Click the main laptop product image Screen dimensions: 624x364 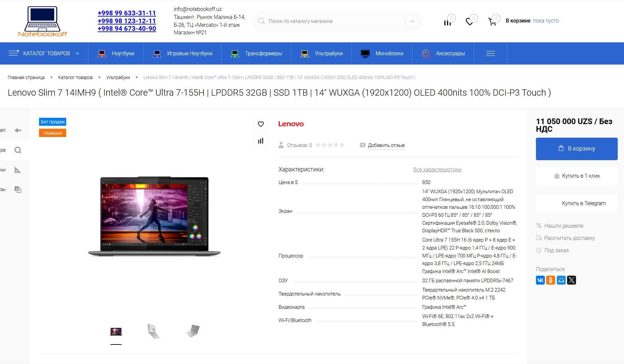[x=154, y=216]
